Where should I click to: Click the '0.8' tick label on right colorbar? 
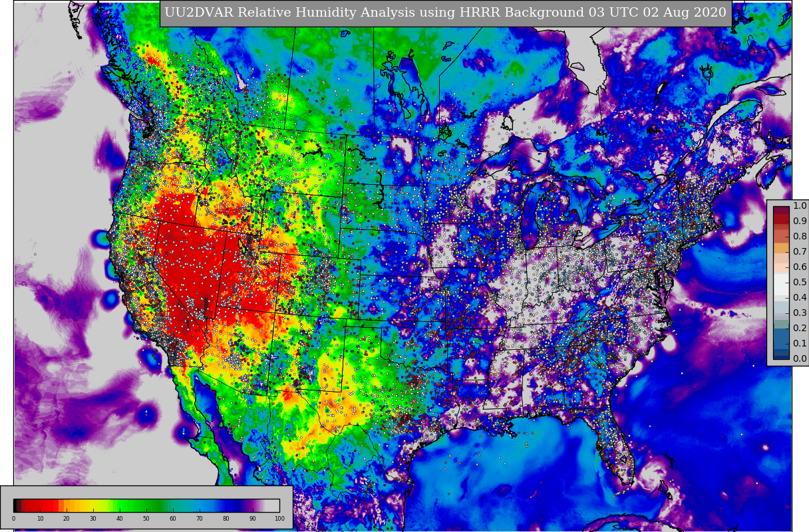(800, 237)
